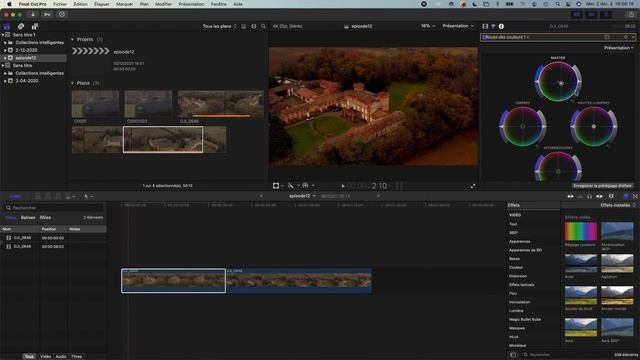Image resolution: width=640 pixels, height=360 pixels.
Task: Choose the Distorsion effects category
Action: pyautogui.click(x=518, y=276)
